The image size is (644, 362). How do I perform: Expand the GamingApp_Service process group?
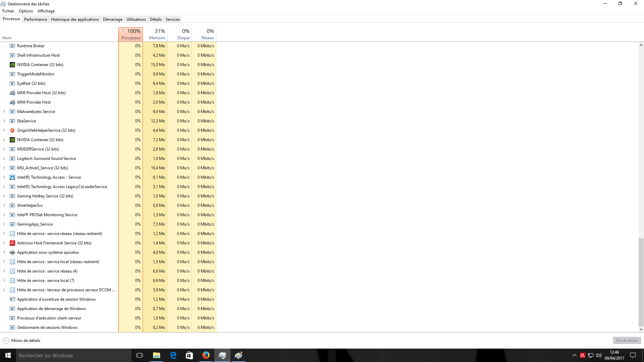(x=4, y=224)
